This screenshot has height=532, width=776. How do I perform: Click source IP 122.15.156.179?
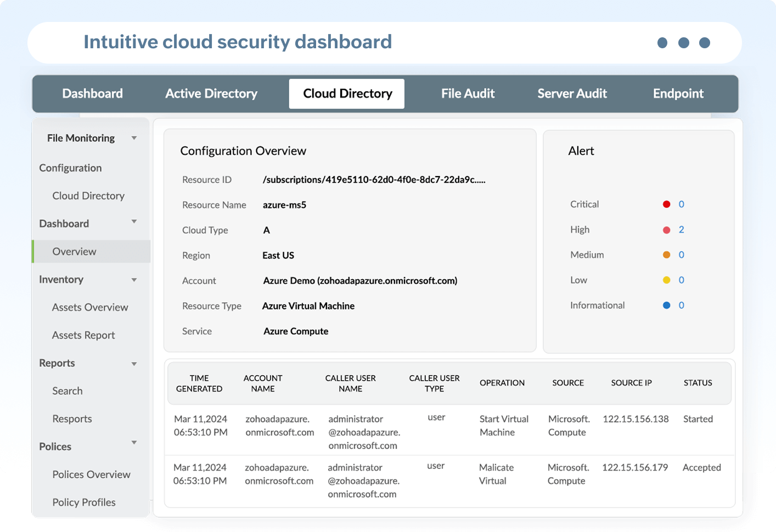[635, 467]
